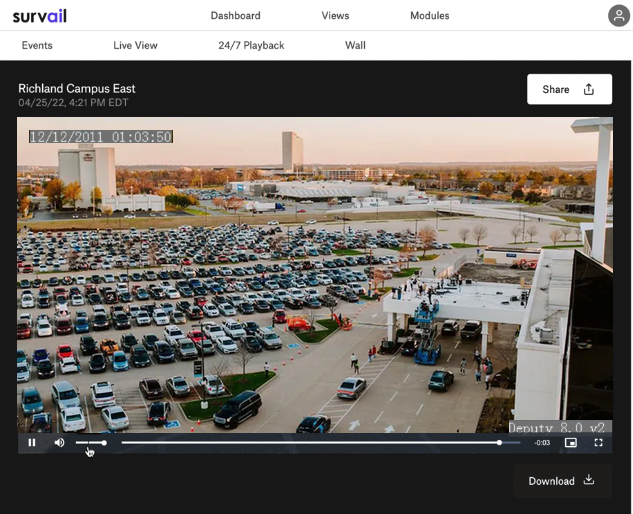Screen dimensions: 633x514
Task: Select the Wall tab
Action: pyautogui.click(x=355, y=45)
